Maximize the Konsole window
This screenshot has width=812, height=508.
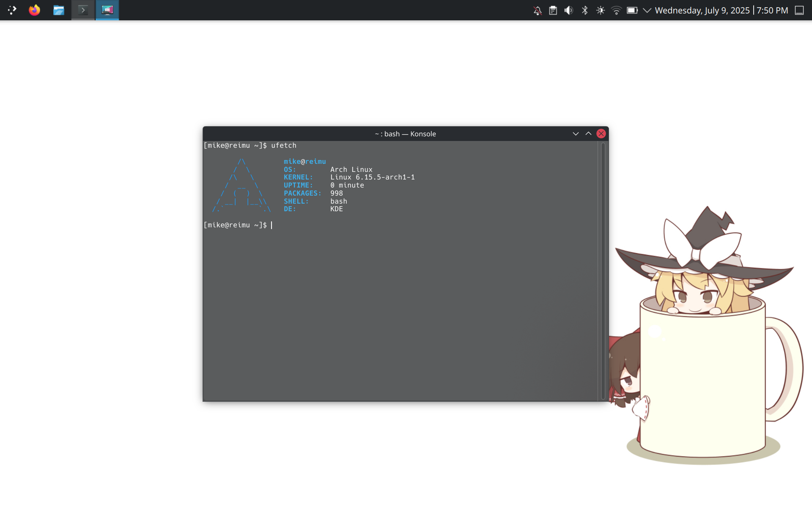588,134
